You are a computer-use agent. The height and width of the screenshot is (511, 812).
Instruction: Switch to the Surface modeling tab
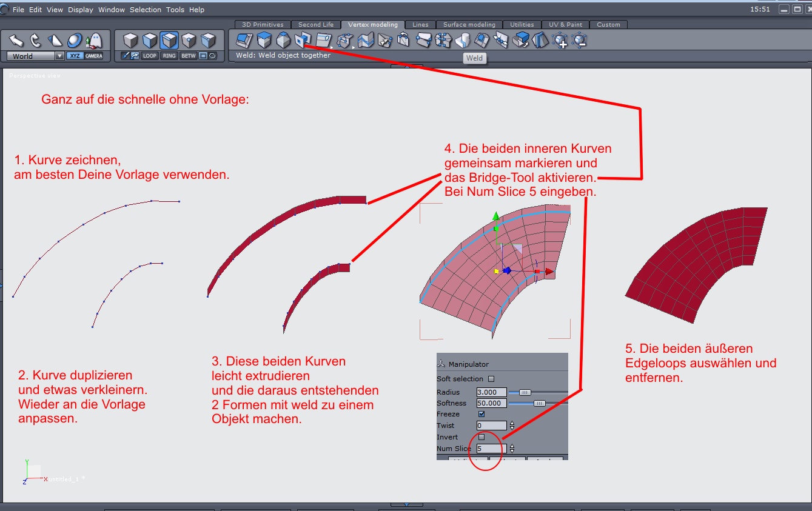click(x=469, y=25)
